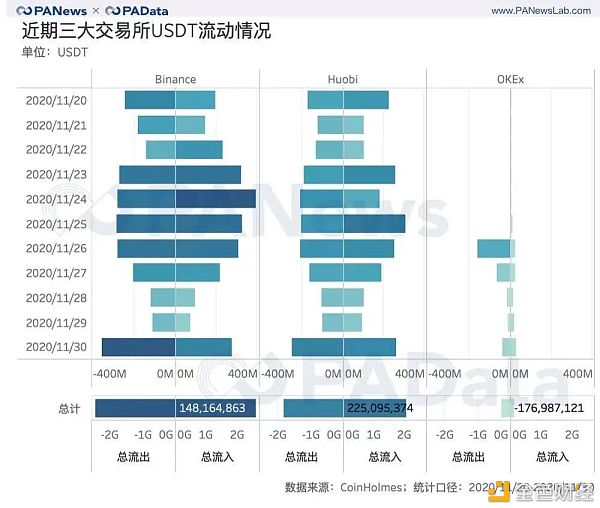600x508 pixels.
Task: Click the date label 2020/11/29
Action: 56,323
